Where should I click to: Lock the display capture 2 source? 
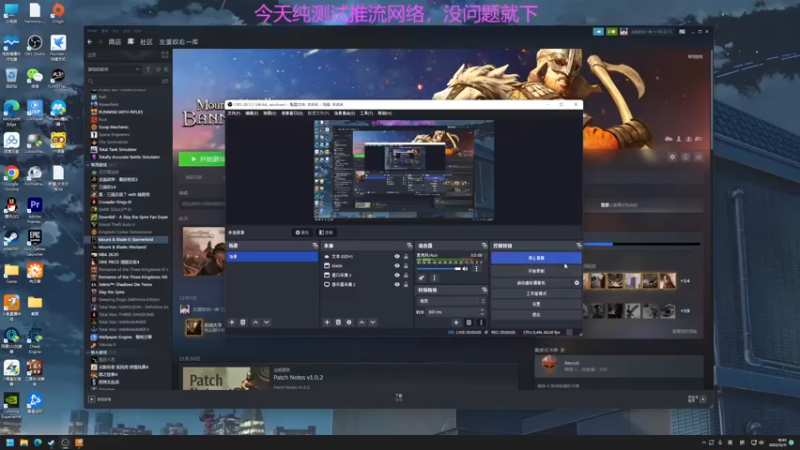406,284
